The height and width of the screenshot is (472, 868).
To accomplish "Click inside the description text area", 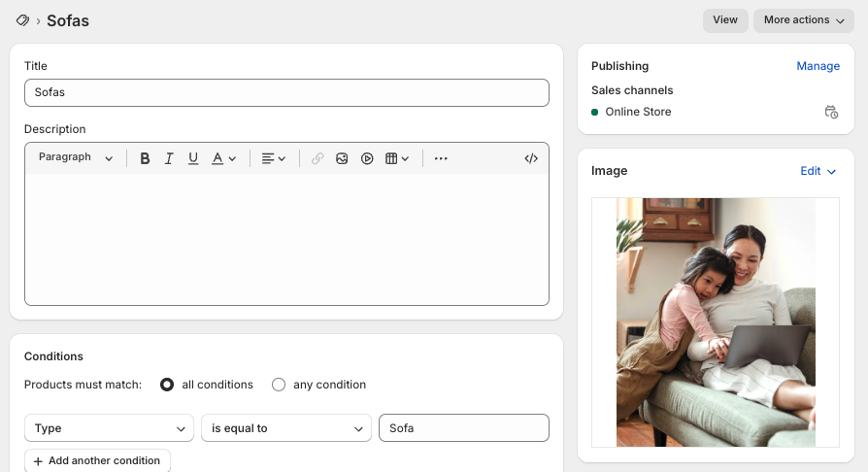I will [x=286, y=239].
